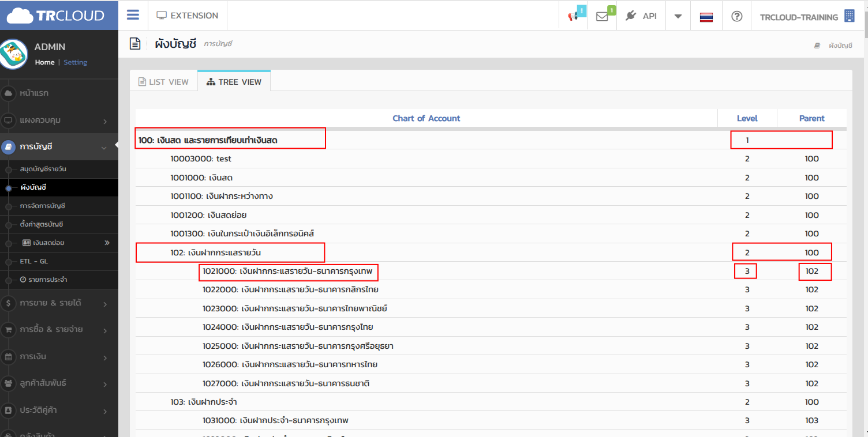
Task: Open ตั้งค่าสูตรบัญชี submenu item
Action: (x=41, y=224)
